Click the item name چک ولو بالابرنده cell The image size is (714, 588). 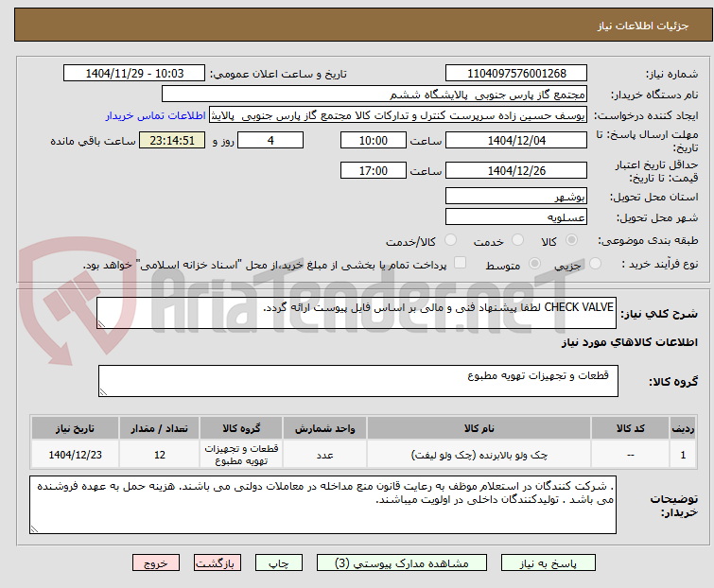[x=479, y=455]
